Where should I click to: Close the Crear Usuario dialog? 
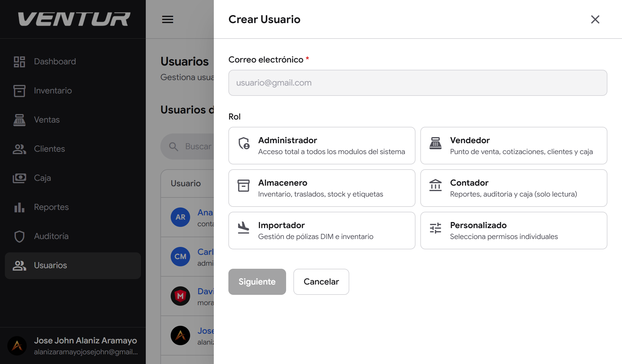pyautogui.click(x=595, y=19)
